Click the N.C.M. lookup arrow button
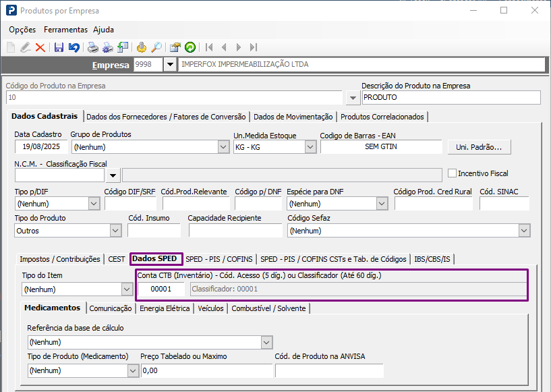Image resolution: width=551 pixels, height=392 pixels. pos(113,176)
